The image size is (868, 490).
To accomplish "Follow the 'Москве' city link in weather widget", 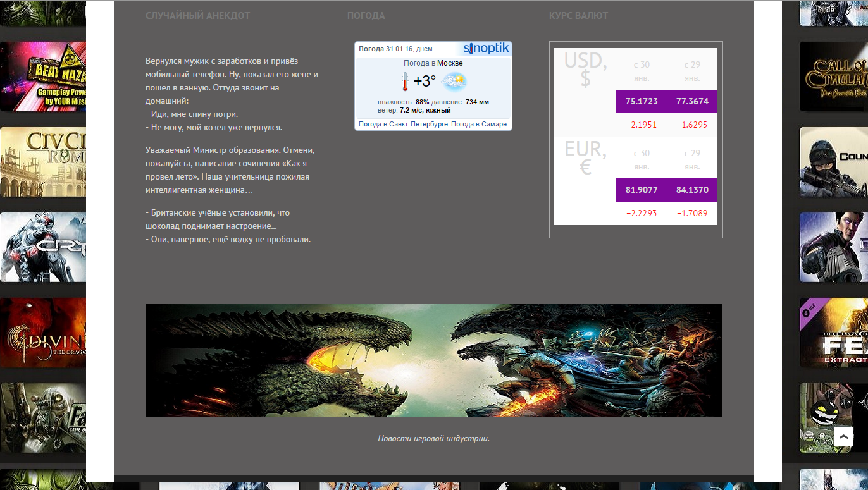I will coord(450,63).
